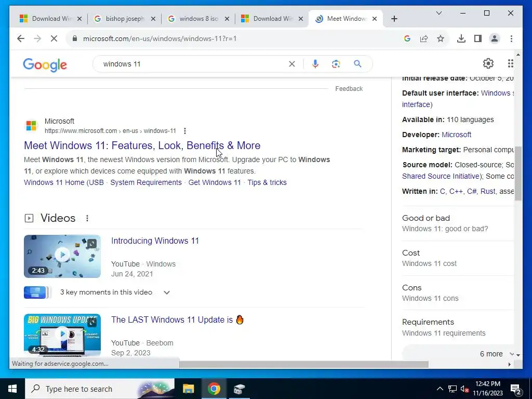Open 'Meet Windows 11: Features, Look, Benefits & More'

tap(142, 145)
